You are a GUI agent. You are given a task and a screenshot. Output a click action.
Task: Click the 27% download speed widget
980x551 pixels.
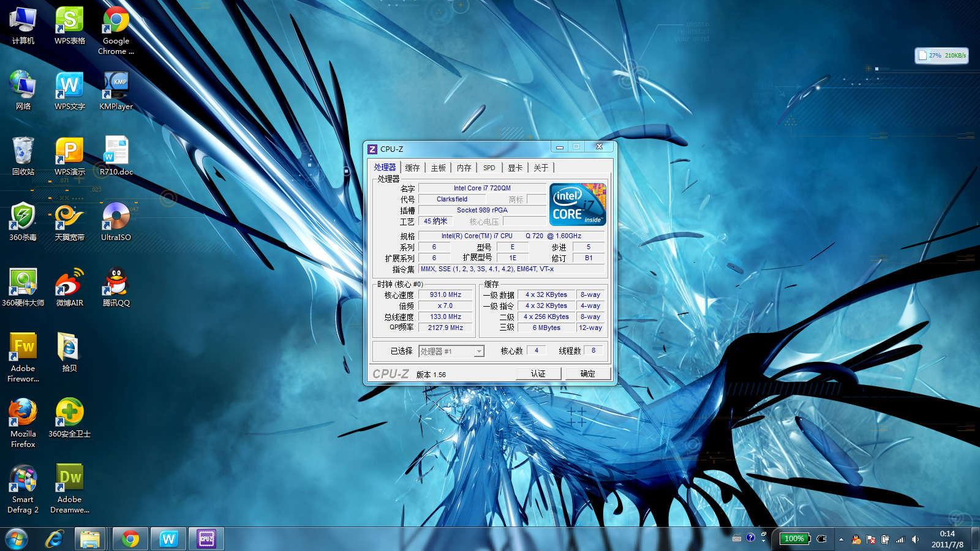click(x=942, y=55)
